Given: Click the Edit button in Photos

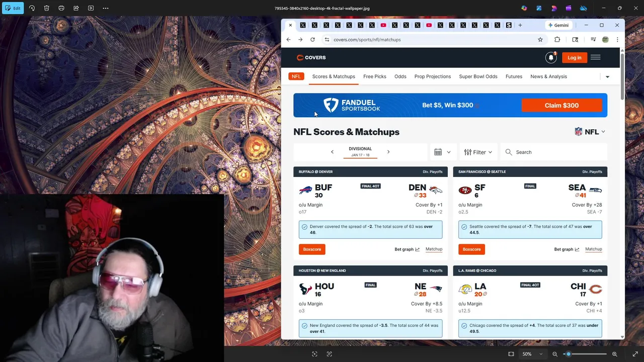Looking at the screenshot, I should [13, 8].
